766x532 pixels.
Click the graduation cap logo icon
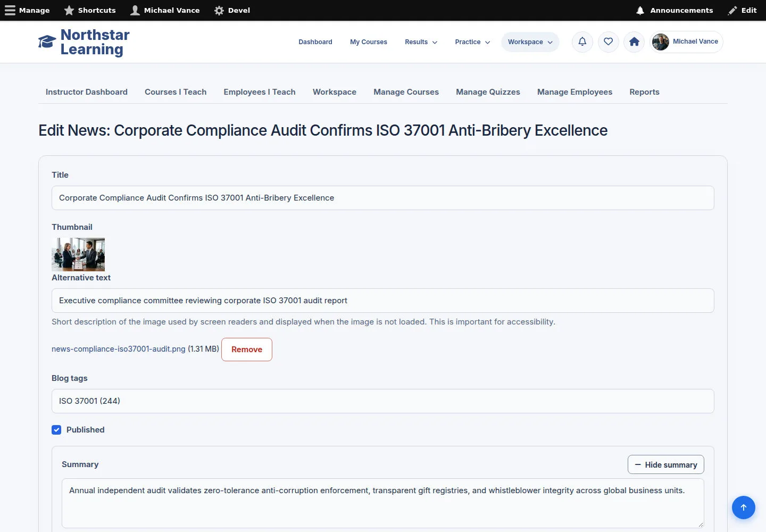47,42
